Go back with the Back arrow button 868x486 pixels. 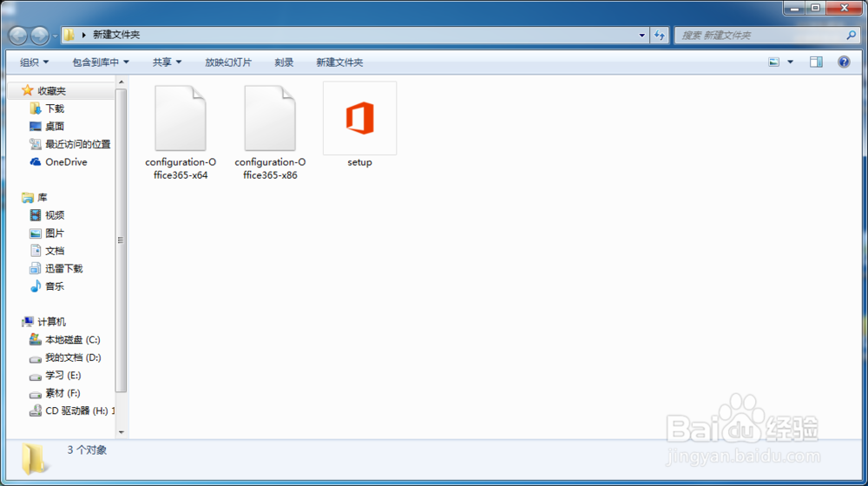(x=17, y=36)
